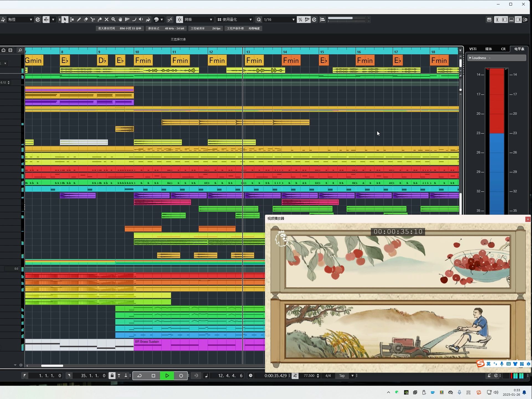Screen dimensions: 532x399
Task: Click the iterative quantize percent icon
Action: click(x=300, y=19)
